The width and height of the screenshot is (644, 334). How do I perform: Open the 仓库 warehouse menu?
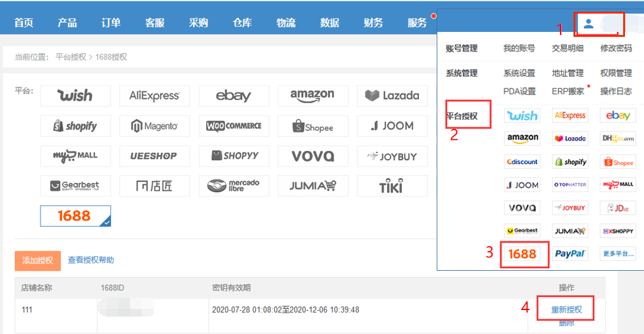(x=242, y=23)
